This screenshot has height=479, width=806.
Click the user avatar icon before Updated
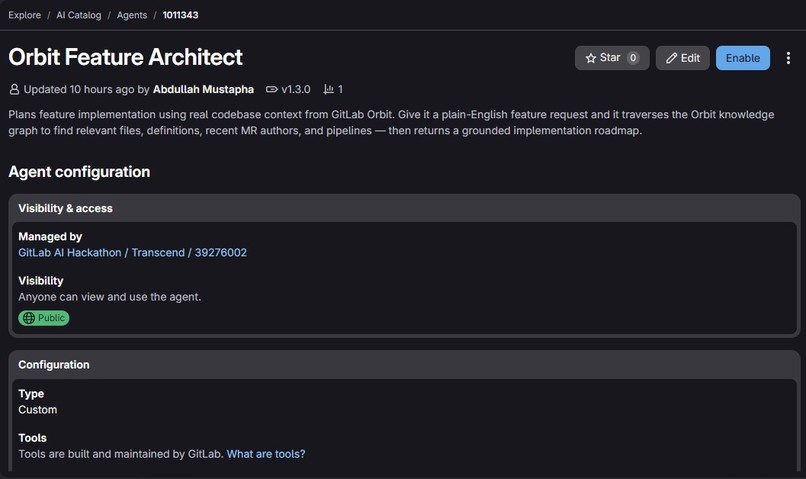point(14,89)
